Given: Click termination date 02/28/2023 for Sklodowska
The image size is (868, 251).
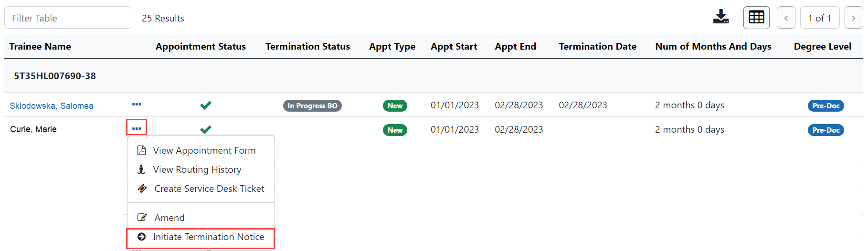Looking at the screenshot, I should 583,105.
